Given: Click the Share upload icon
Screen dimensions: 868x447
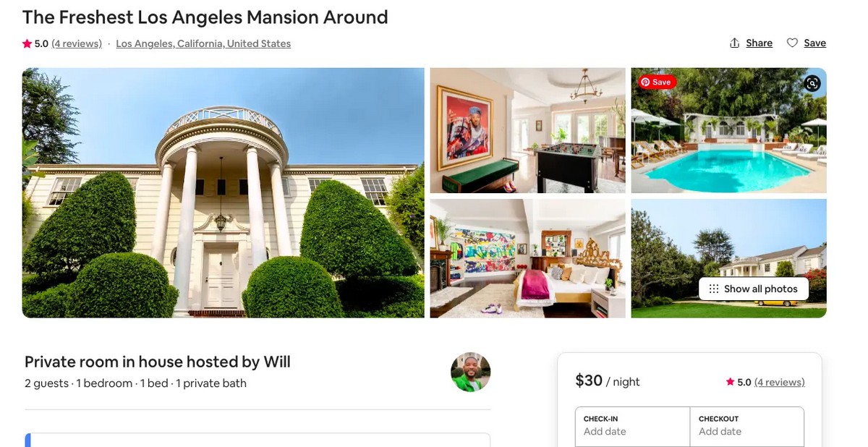Looking at the screenshot, I should coord(734,43).
